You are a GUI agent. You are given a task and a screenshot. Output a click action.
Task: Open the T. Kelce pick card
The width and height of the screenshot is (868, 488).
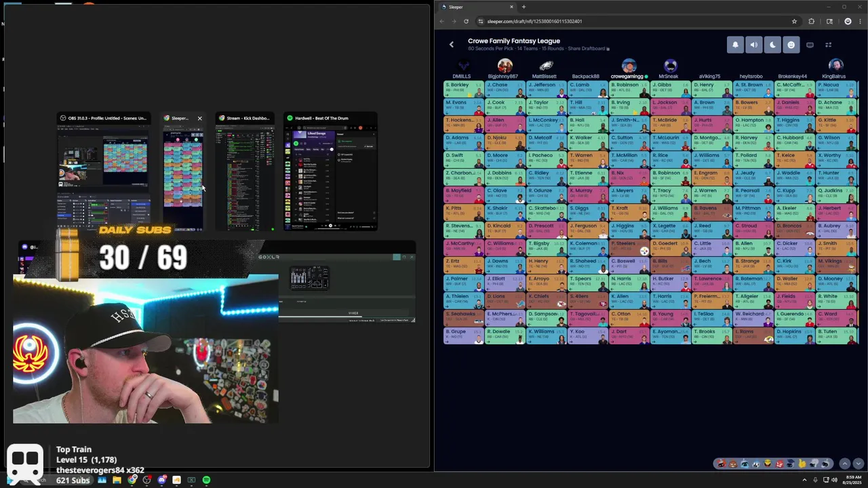[795, 159]
